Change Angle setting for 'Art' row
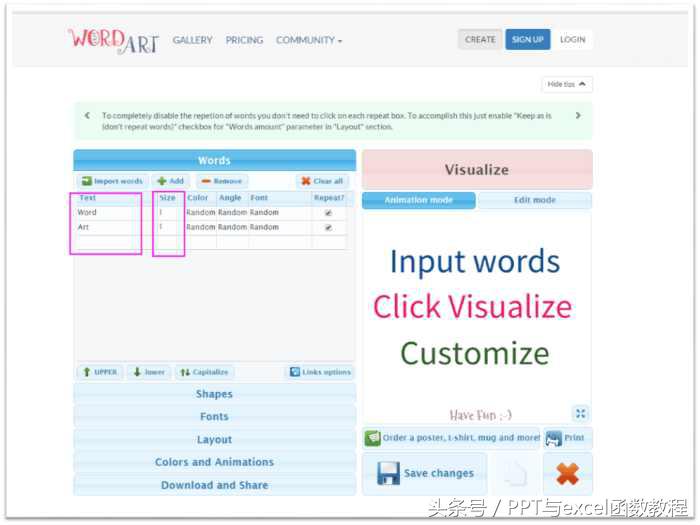Image resolution: width=700 pixels, height=525 pixels. tap(233, 227)
